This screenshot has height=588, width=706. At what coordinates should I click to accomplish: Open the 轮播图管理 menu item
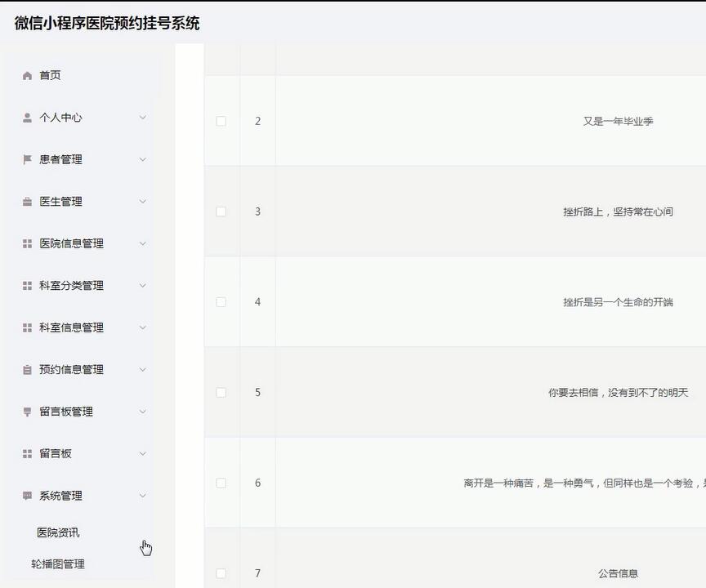[57, 563]
